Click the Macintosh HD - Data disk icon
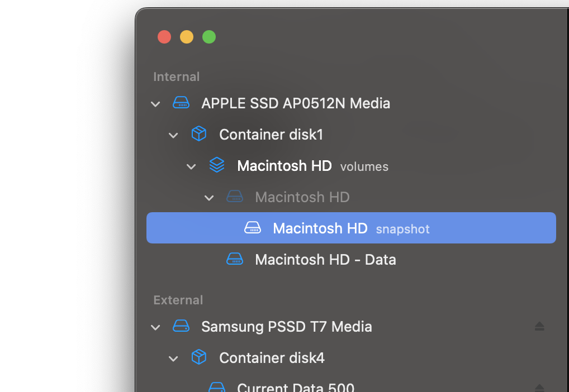 coord(235,259)
